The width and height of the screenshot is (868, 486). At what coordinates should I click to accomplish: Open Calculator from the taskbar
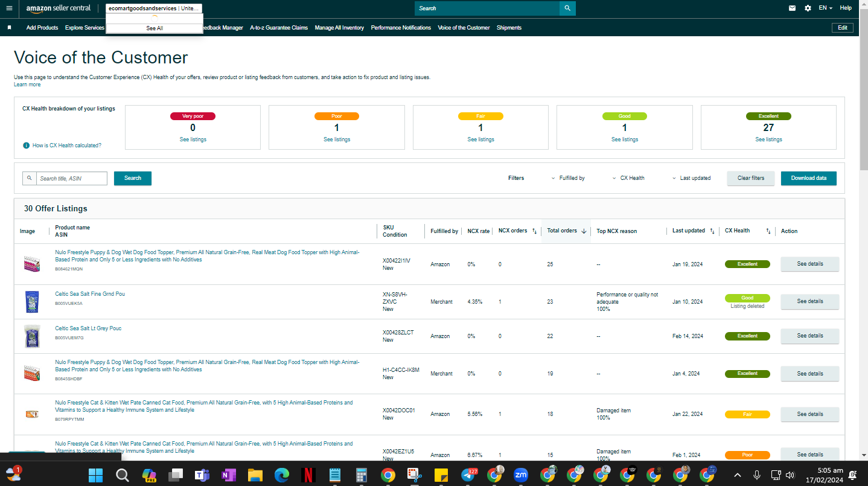[x=362, y=475]
